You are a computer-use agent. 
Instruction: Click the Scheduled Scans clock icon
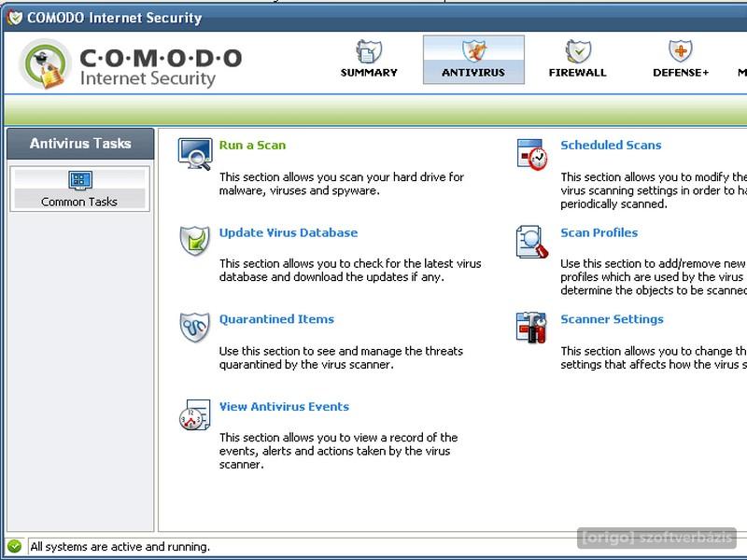pos(532,154)
